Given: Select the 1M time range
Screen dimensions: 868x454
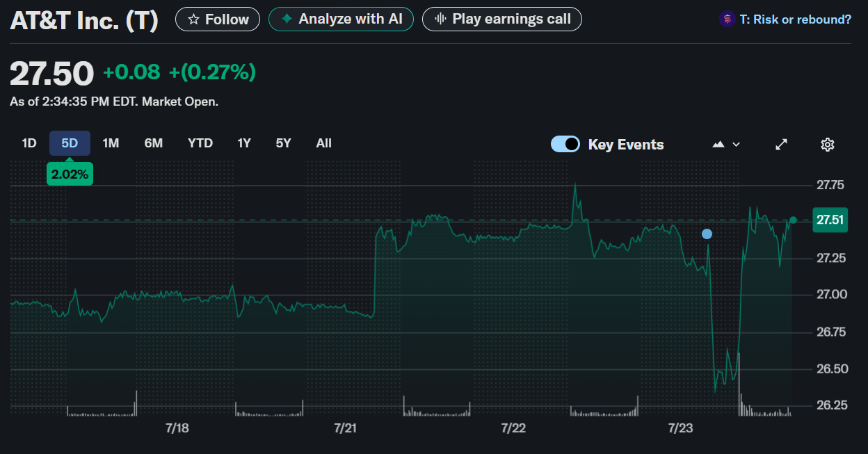Looking at the screenshot, I should click(111, 143).
